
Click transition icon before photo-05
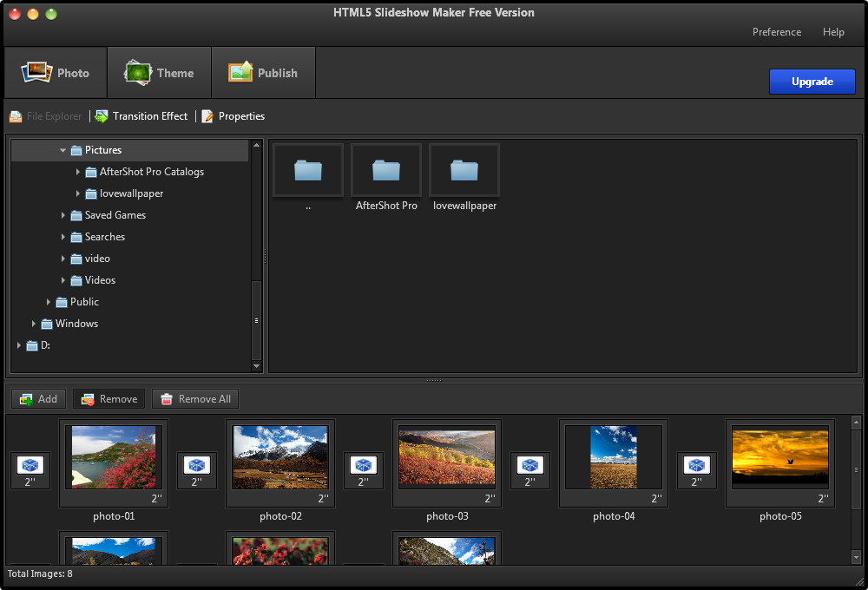[x=696, y=465]
